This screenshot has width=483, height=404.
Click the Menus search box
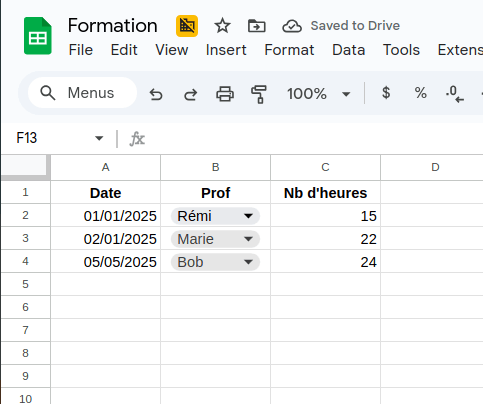82,93
